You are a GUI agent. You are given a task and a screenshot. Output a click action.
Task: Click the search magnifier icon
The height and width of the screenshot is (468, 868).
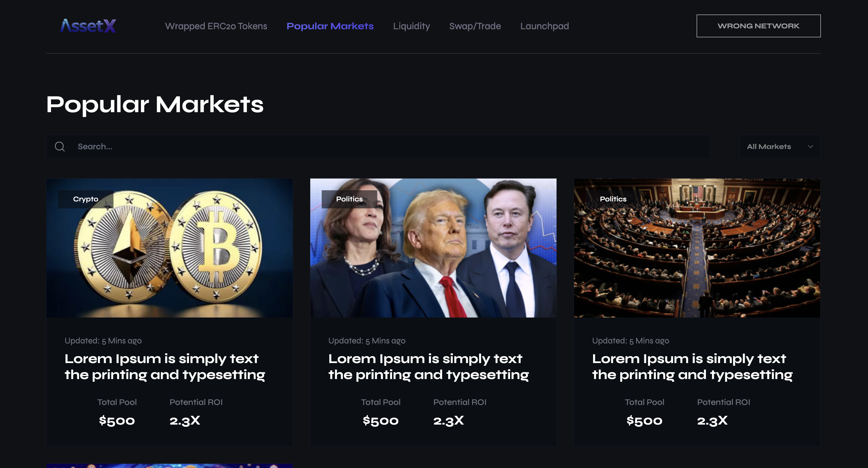(x=60, y=147)
